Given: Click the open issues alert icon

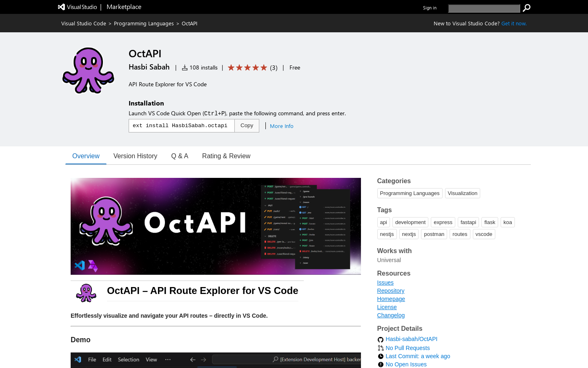Looking at the screenshot, I should pos(381,364).
